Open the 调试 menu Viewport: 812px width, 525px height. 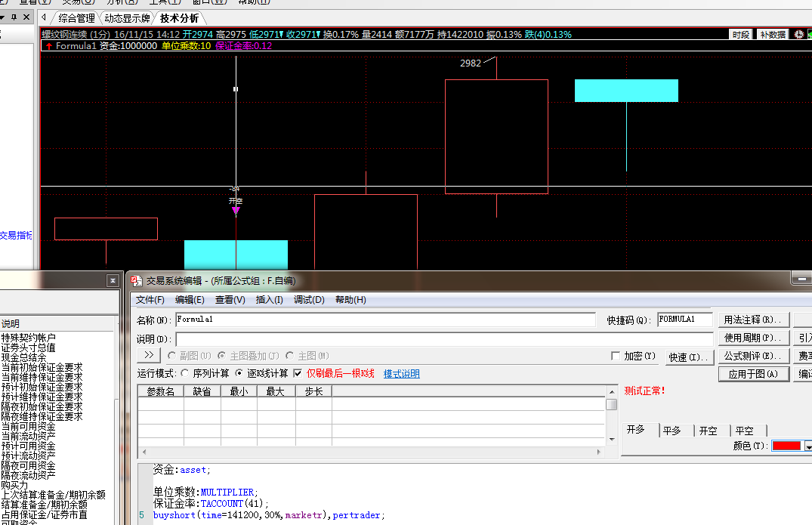tap(308, 300)
